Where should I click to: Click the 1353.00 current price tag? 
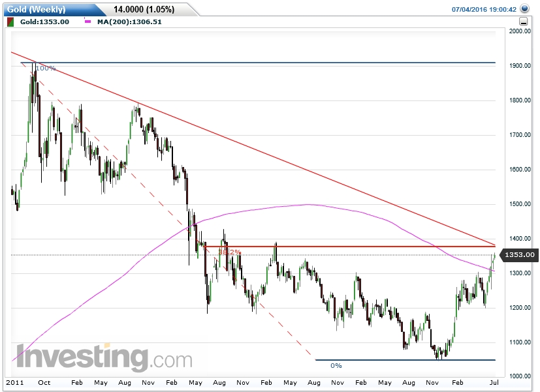click(519, 255)
